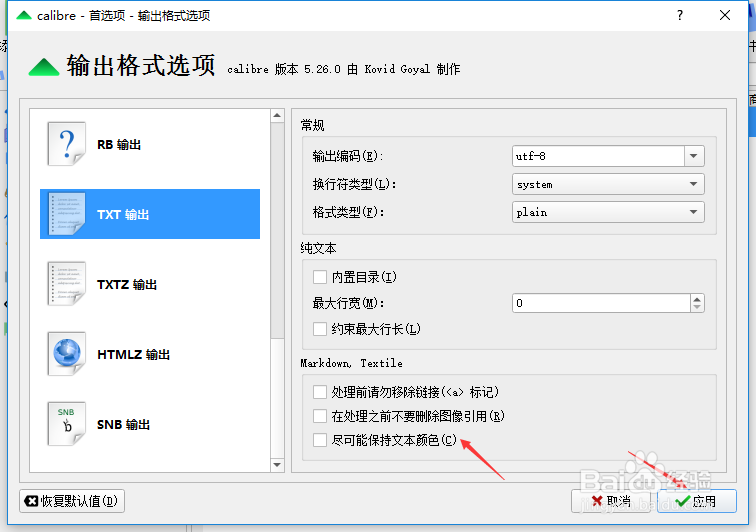
Task: Enable the 内置目录(I) checkbox
Action: point(320,277)
